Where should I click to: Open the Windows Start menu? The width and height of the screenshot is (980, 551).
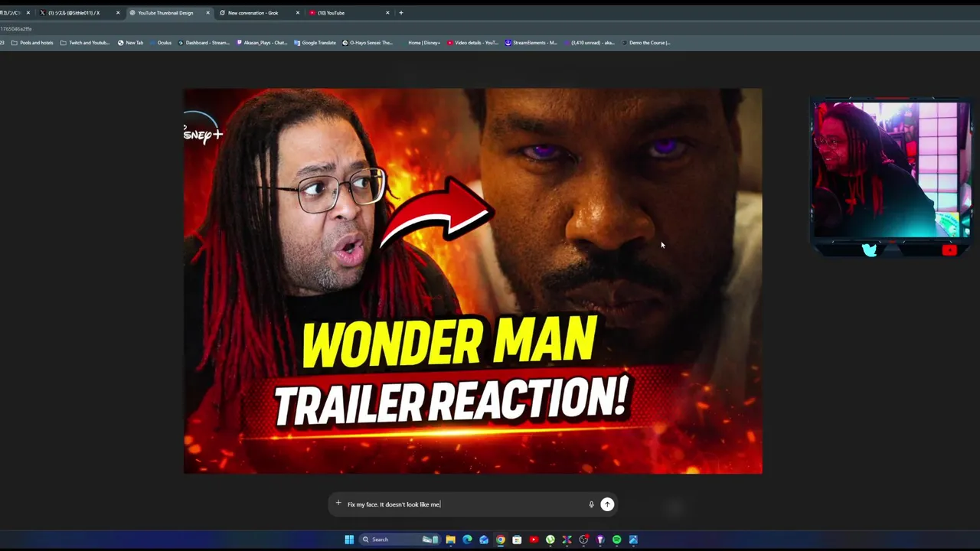[x=349, y=540]
